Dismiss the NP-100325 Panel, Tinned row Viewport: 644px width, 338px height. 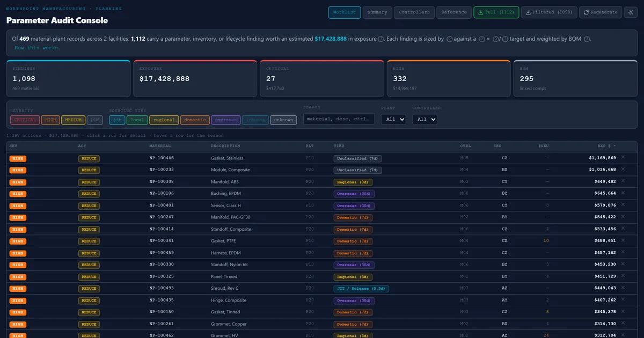623,275
